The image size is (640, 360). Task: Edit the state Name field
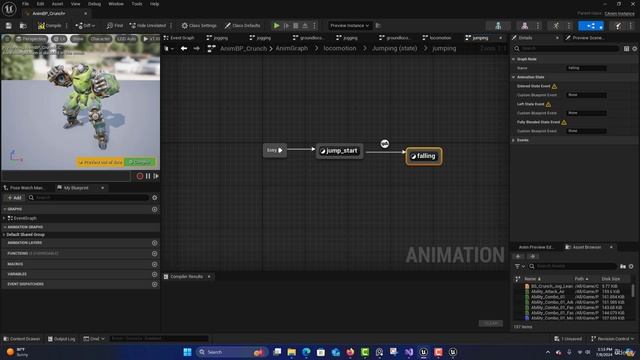(586, 68)
